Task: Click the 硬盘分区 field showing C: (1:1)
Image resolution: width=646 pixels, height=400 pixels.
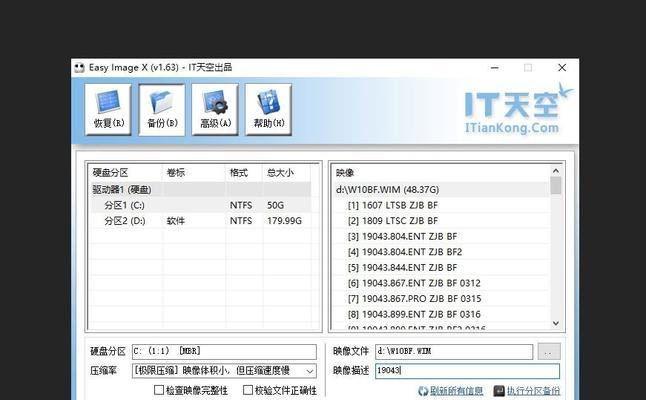Action: point(224,351)
